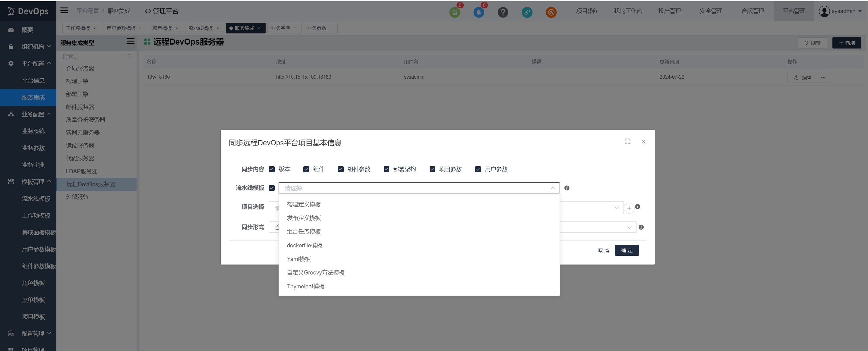Screen dimensions: 868x351
Task: Click the 确定 button in dialog
Action: tap(627, 250)
